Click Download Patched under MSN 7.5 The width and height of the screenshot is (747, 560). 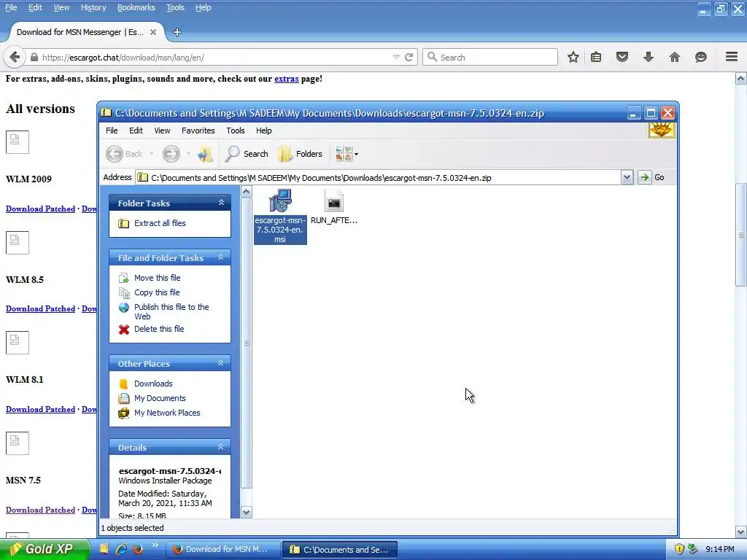tap(41, 510)
